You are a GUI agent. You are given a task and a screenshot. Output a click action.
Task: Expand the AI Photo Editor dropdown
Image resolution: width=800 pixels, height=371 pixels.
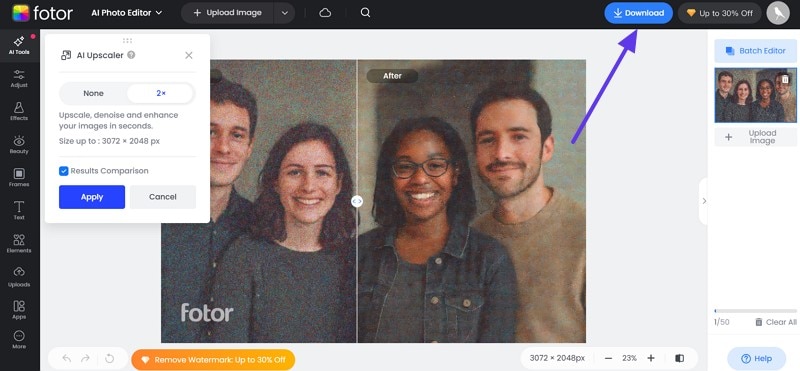coord(127,13)
